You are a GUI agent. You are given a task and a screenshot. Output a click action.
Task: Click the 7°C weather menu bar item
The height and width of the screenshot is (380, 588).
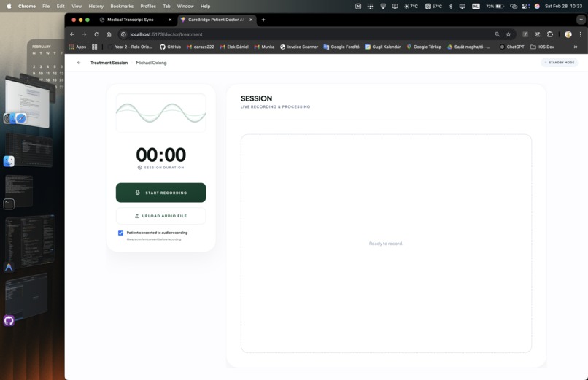point(411,6)
